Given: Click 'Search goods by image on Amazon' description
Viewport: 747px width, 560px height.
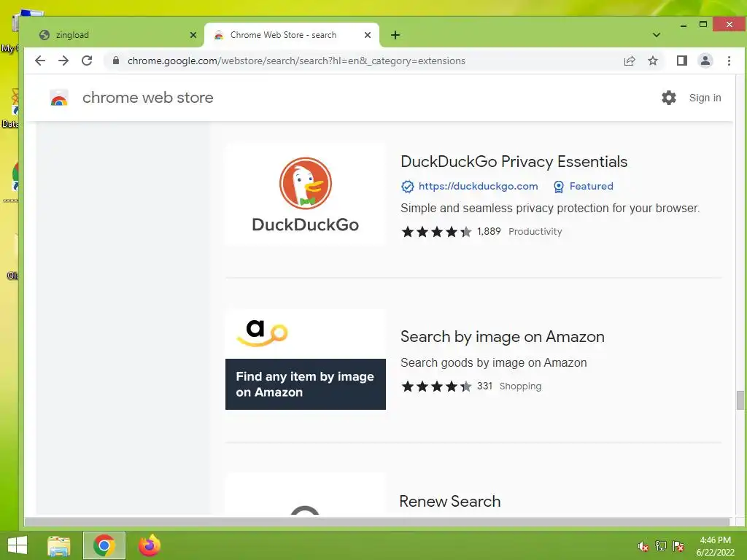Looking at the screenshot, I should (494, 363).
